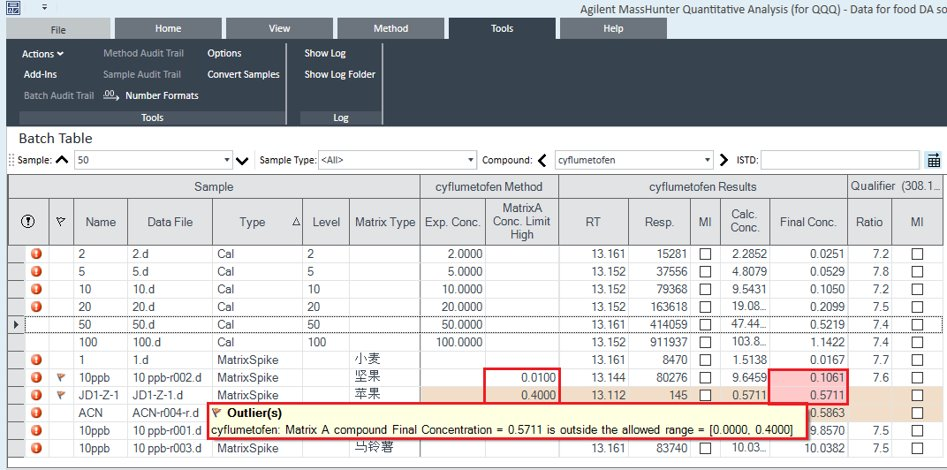Click Add-Ins in the Tools group
The height and width of the screenshot is (470, 947).
40,74
